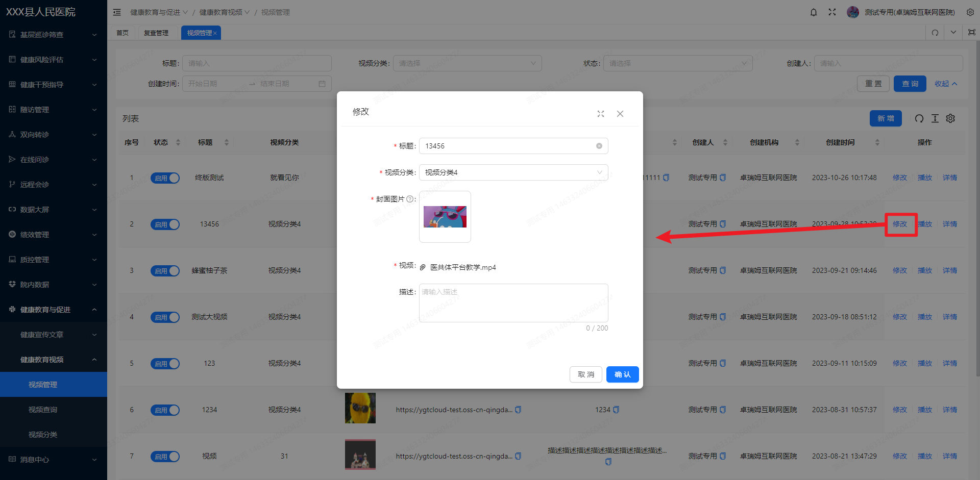Screen dimensions: 980x480
Task: Click the cover image thumbnail in the dialog
Action: click(x=445, y=216)
